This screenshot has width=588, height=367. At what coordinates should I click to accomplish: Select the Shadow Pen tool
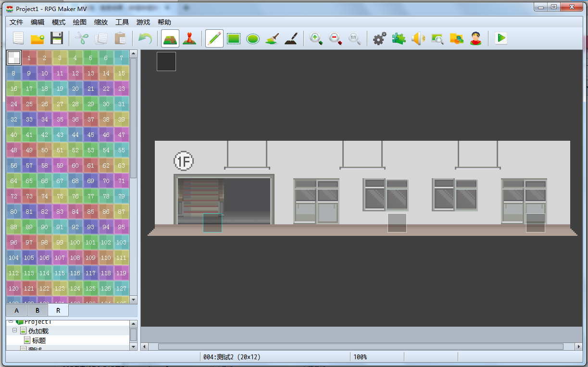(x=291, y=38)
